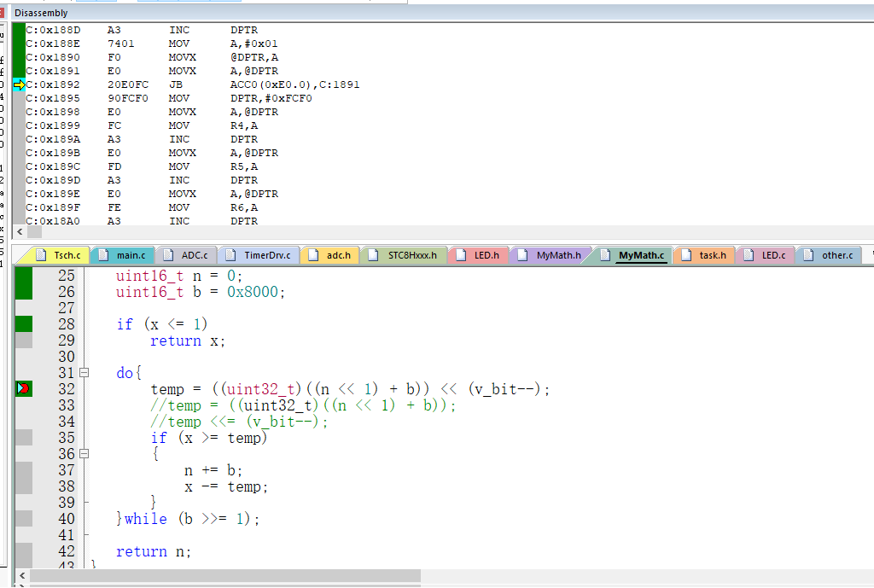Image resolution: width=874 pixels, height=588 pixels.
Task: Click the yellow program counter arrow at C:0x1892
Action: [20, 84]
